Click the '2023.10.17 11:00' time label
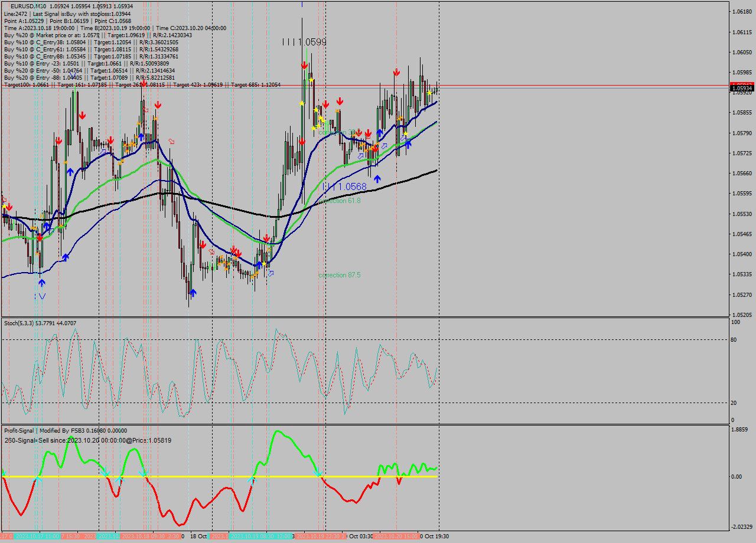 pyautogui.click(x=37, y=536)
